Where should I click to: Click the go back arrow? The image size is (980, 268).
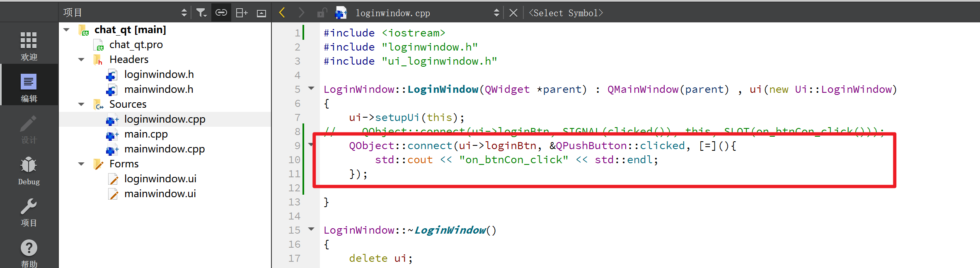tap(282, 13)
